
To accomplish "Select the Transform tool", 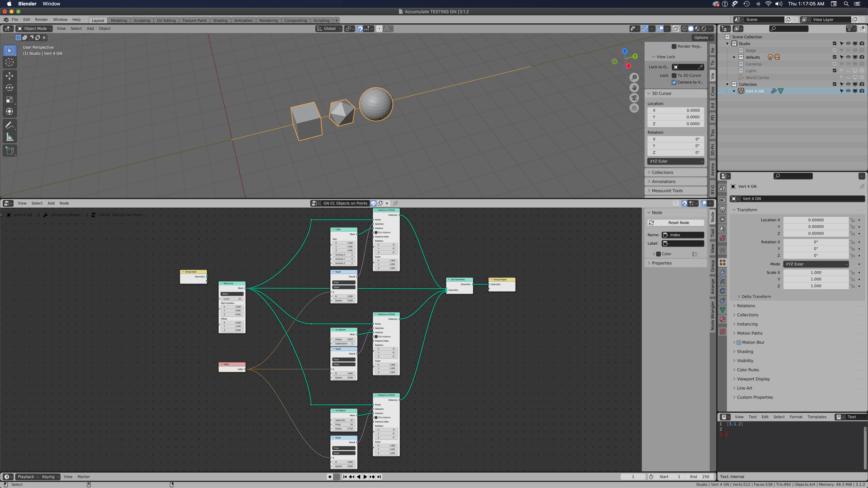I will (x=9, y=111).
